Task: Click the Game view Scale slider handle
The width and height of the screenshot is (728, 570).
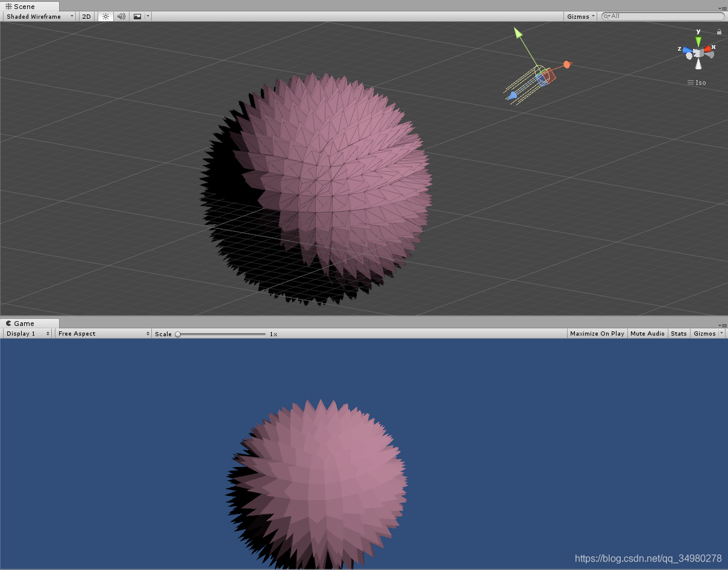Action: [178, 334]
